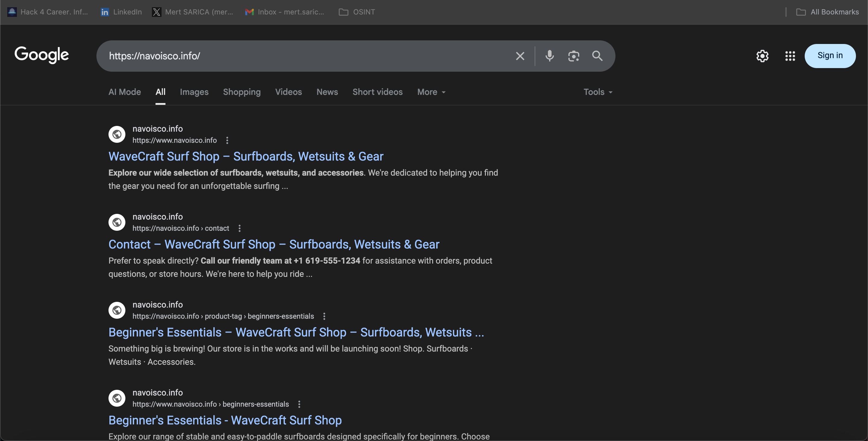Click the globe favicon of the product-tag result

point(117,310)
